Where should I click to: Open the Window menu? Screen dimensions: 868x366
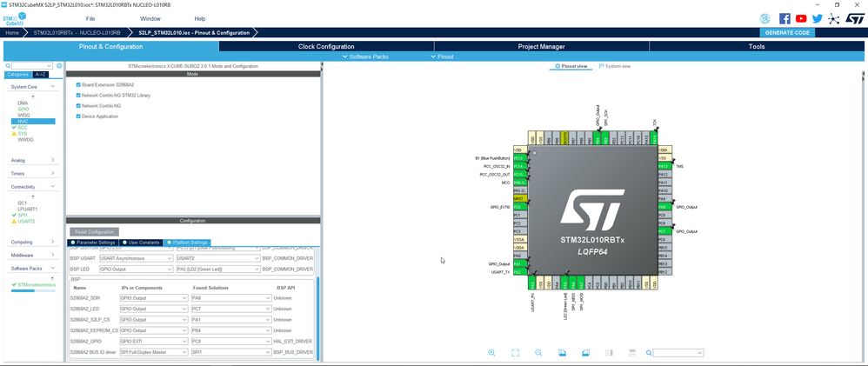click(x=150, y=19)
